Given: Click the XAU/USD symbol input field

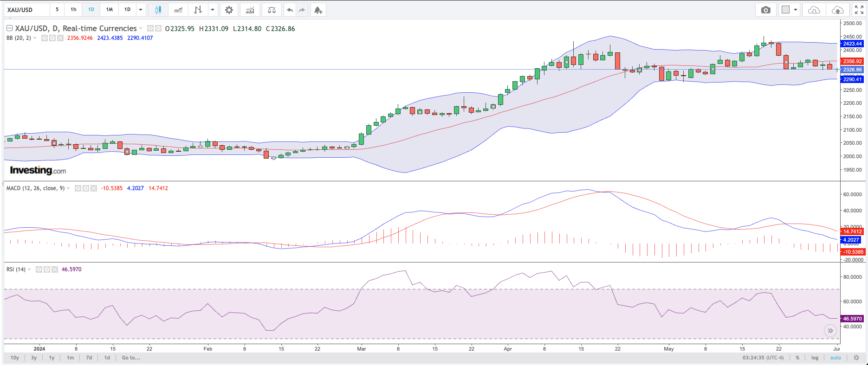Looking at the screenshot, I should click(x=26, y=10).
